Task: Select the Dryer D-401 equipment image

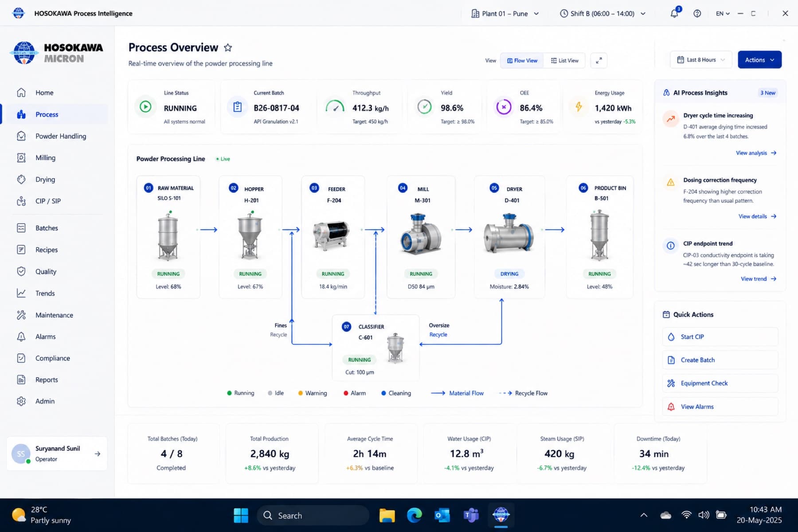Action: tap(509, 233)
